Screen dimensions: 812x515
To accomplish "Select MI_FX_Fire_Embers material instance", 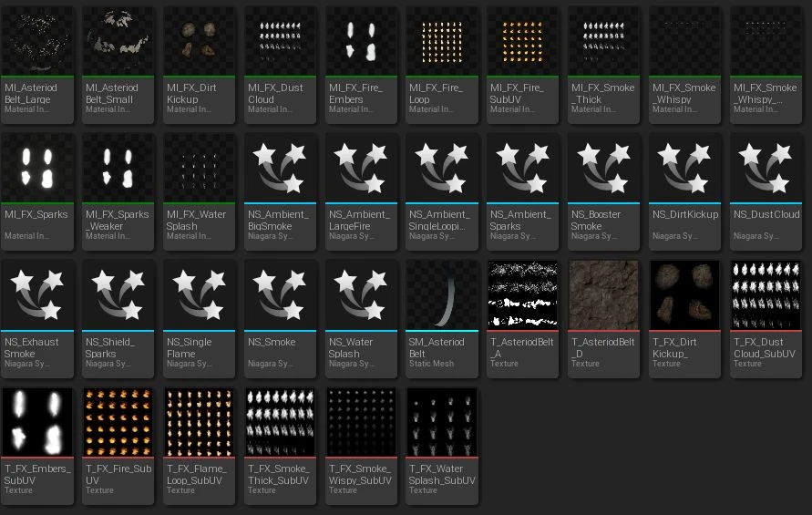I will pos(361,65).
